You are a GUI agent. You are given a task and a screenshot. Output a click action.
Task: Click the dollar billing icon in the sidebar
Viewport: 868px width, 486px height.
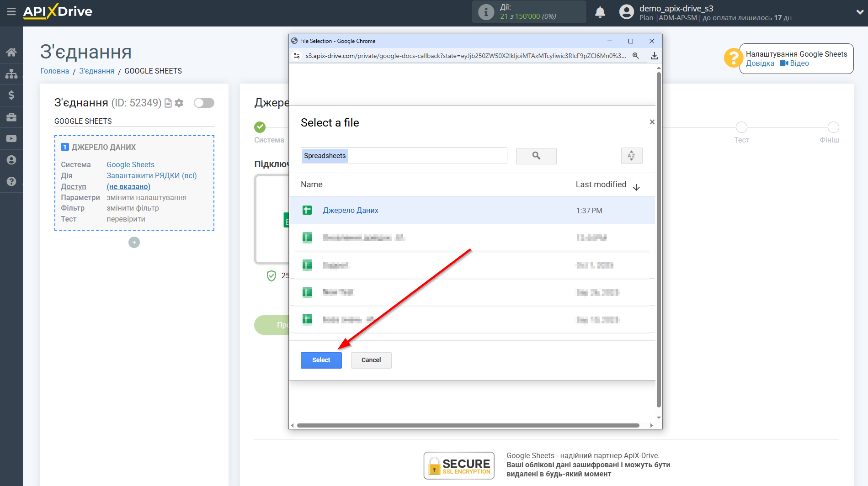[11, 95]
